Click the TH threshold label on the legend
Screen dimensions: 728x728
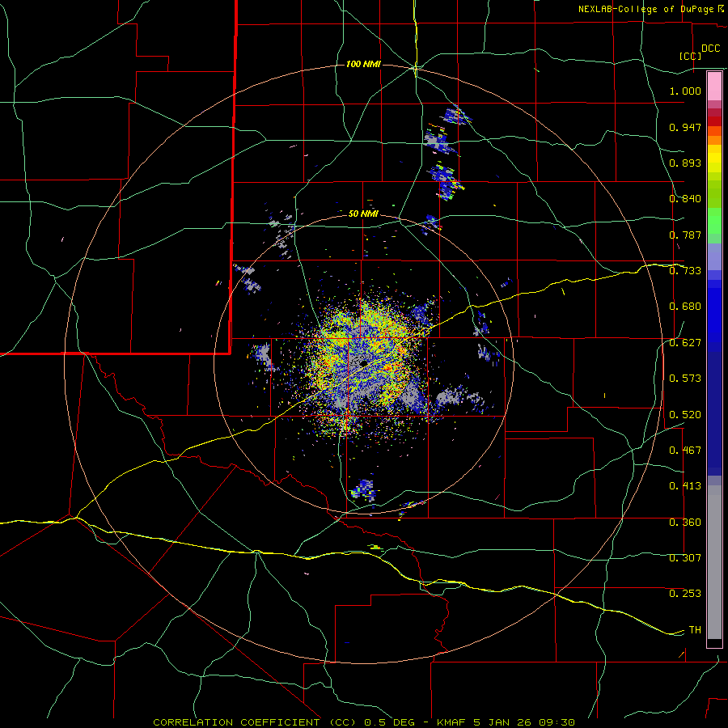(695, 629)
